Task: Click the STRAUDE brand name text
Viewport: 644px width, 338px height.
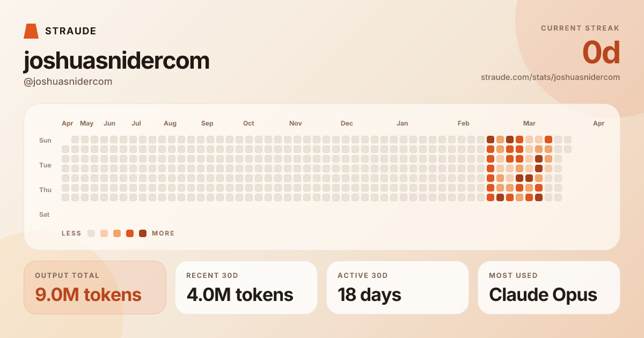Action: click(x=71, y=31)
